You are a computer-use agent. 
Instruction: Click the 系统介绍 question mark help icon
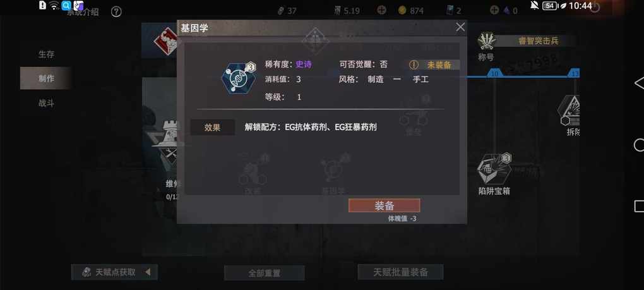pyautogui.click(x=116, y=12)
